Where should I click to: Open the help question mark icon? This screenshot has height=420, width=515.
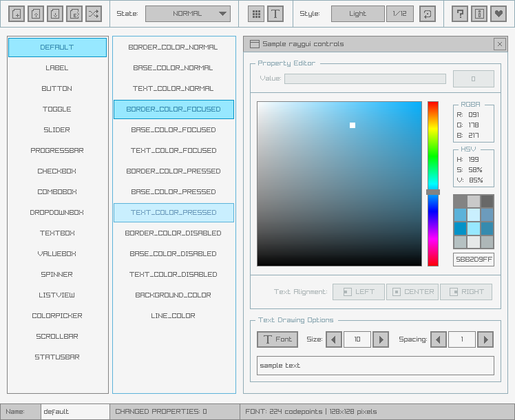coord(460,14)
